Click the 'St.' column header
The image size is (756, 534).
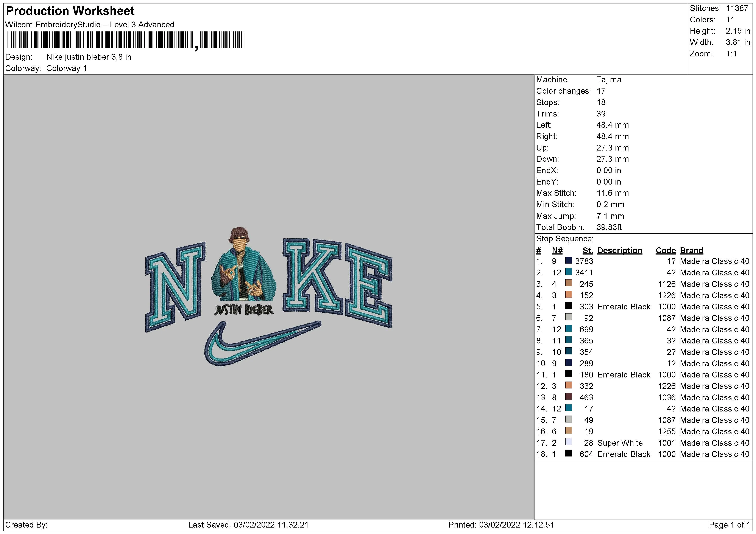point(588,251)
